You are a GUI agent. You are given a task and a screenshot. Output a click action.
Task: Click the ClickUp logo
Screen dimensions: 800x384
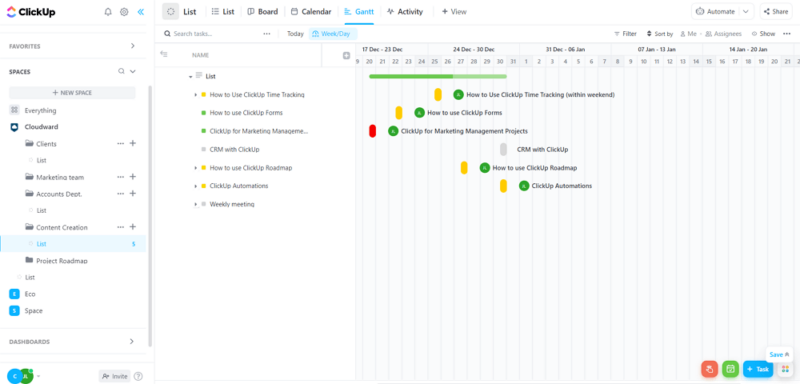tap(31, 12)
